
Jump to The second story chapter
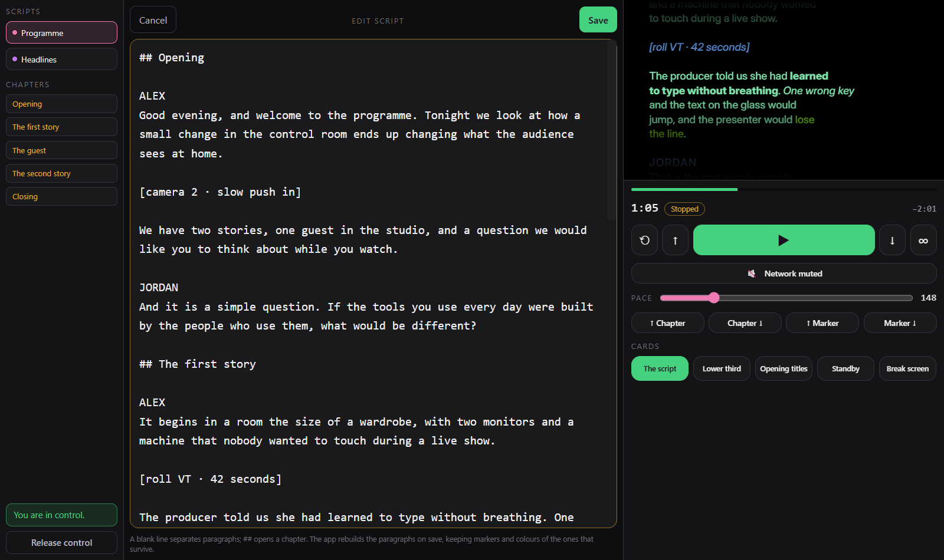tap(61, 173)
